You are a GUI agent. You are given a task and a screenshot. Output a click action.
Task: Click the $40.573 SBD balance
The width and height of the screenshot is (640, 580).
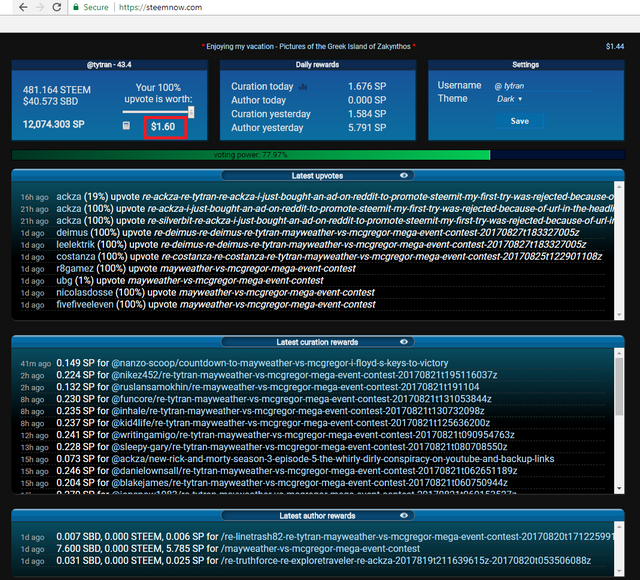pos(50,101)
